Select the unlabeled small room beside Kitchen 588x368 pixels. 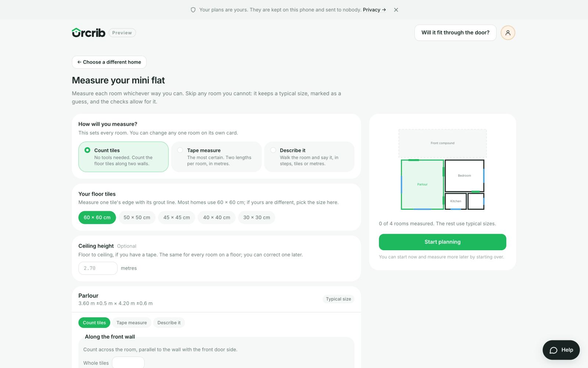pyautogui.click(x=476, y=201)
